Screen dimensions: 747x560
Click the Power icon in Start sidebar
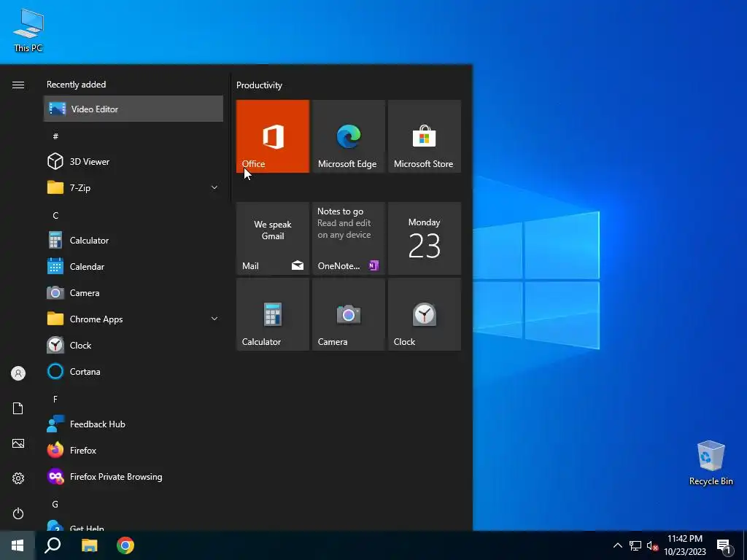click(18, 513)
